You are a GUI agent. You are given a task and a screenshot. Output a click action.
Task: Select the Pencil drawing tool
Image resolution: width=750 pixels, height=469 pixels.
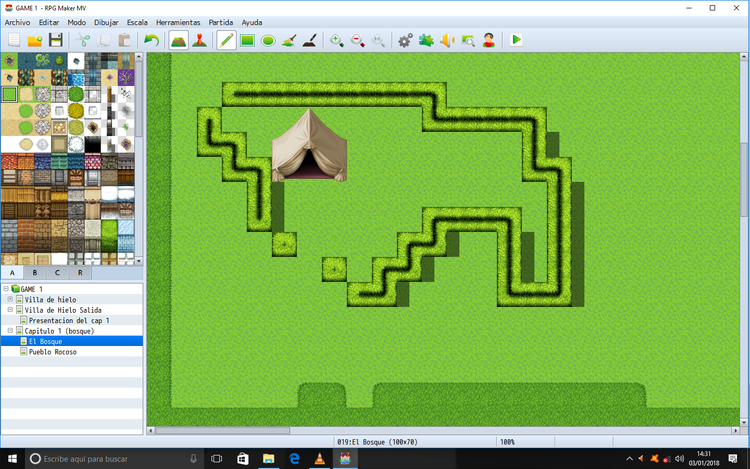point(226,40)
